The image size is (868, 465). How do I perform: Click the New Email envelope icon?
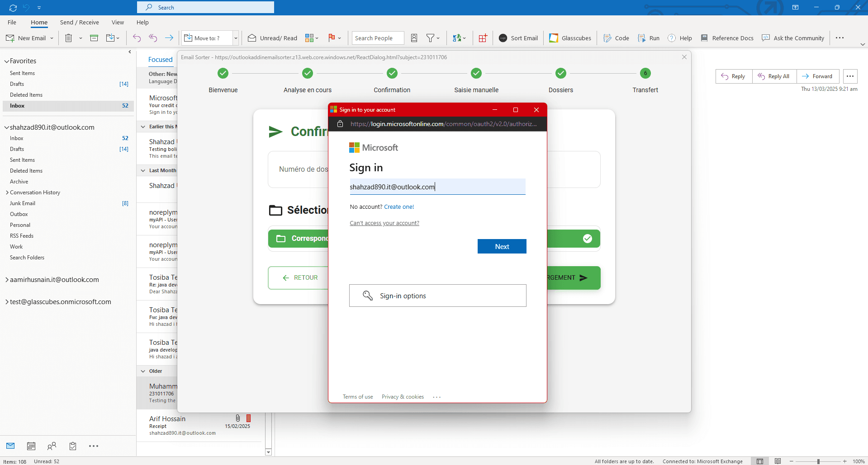click(x=10, y=38)
